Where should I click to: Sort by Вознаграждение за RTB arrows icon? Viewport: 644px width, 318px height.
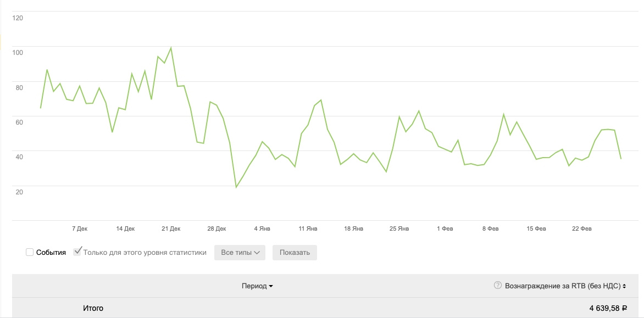pos(624,286)
